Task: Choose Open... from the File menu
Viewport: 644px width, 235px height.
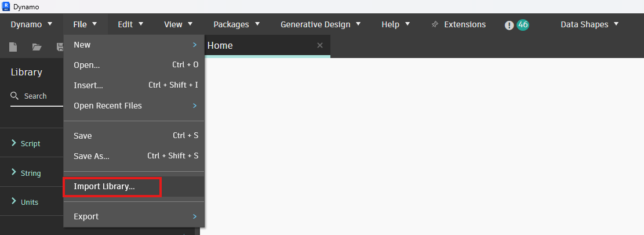Action: [134, 65]
